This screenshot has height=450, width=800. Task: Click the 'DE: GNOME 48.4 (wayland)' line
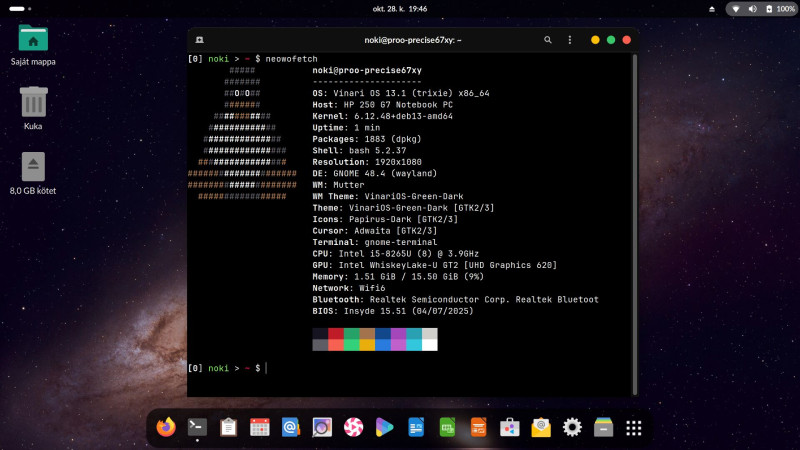pyautogui.click(x=375, y=173)
